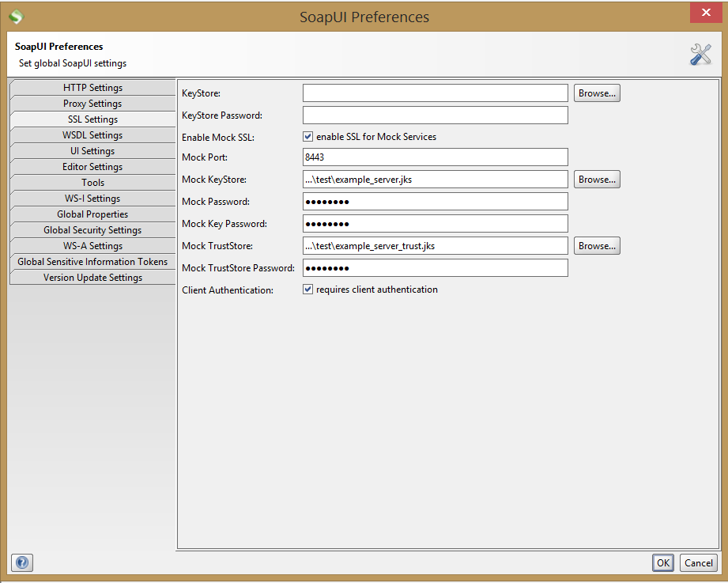Select the Tools tab

pos(92,183)
